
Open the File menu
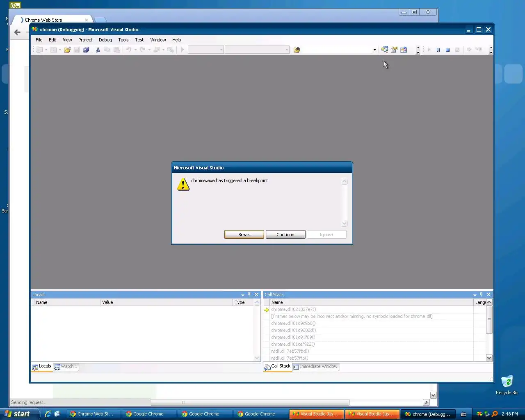pos(39,40)
